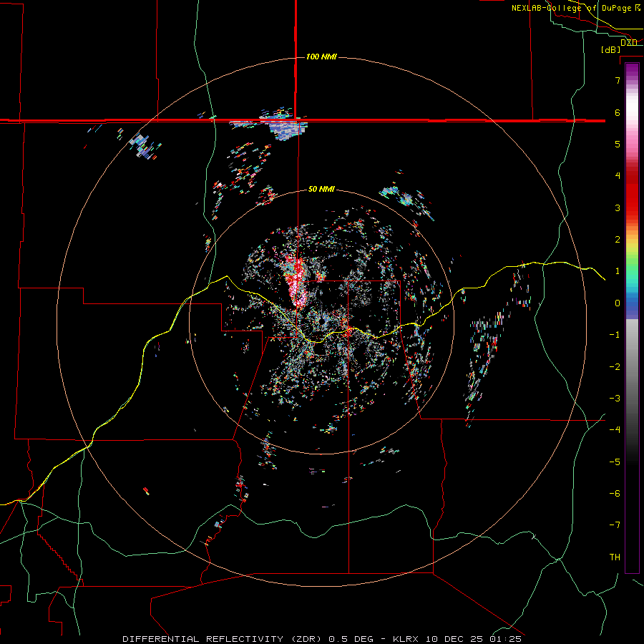This screenshot has height=644, width=644.
Task: Click the -3 dB tick label
Action: (x=615, y=399)
